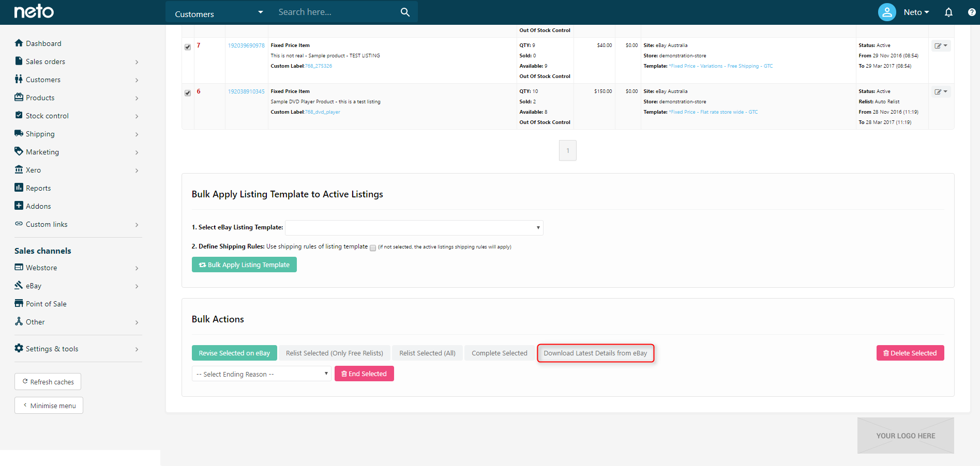This screenshot has width=980, height=466.
Task: Click the Addons plus icon
Action: click(19, 206)
